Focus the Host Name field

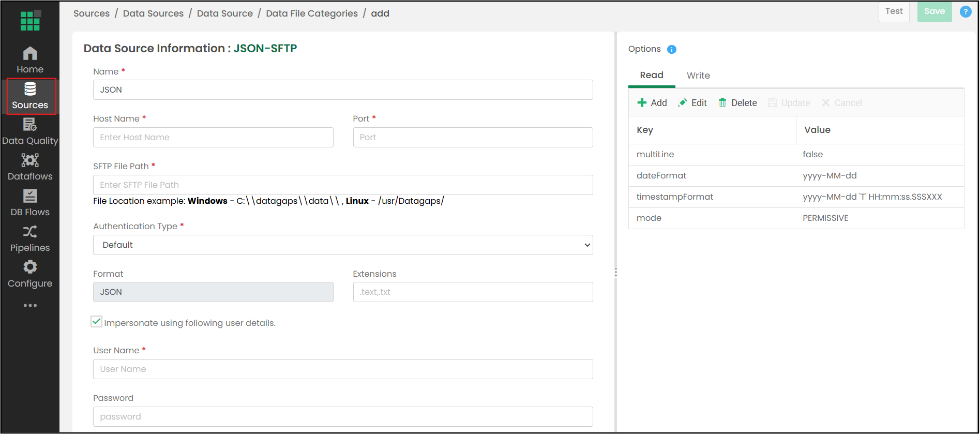point(213,137)
